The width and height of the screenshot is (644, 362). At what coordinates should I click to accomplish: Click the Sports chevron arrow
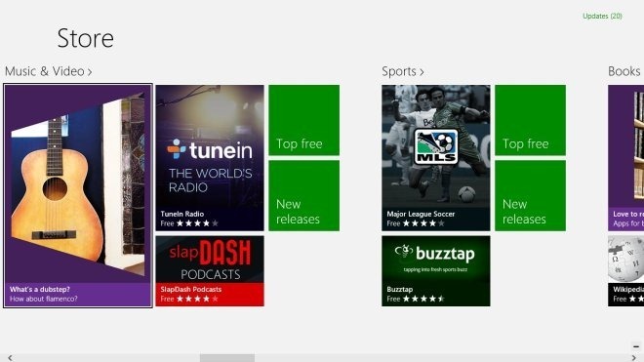point(422,72)
